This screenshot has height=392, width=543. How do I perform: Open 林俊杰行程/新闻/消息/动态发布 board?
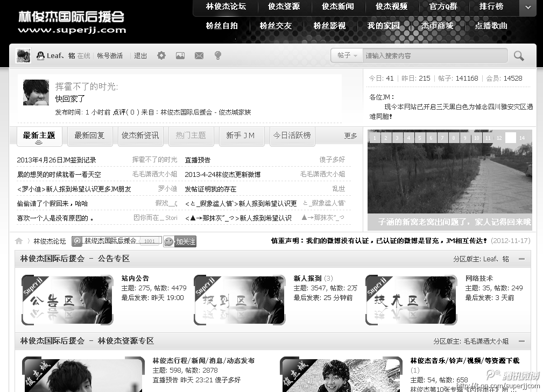click(x=203, y=360)
